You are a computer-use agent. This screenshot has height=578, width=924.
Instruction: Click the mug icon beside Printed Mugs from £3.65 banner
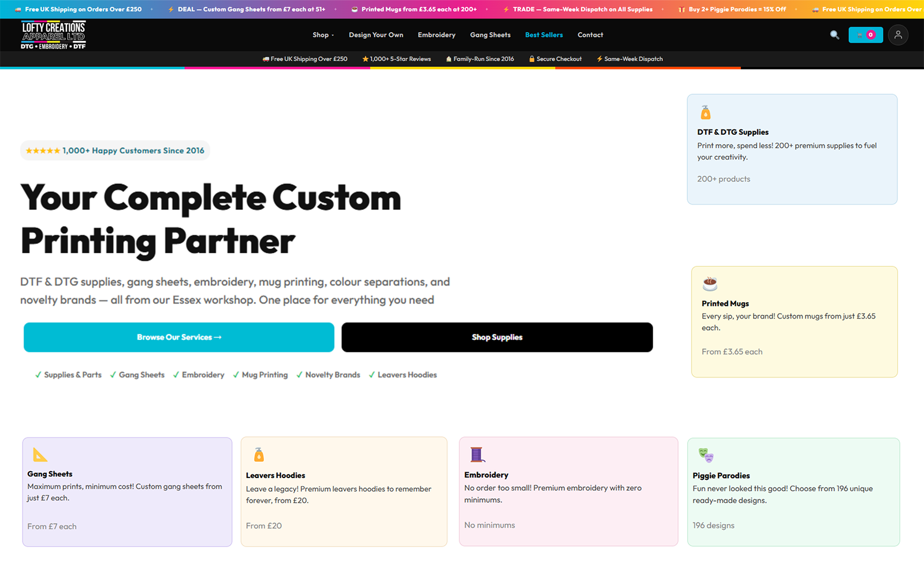[355, 9]
